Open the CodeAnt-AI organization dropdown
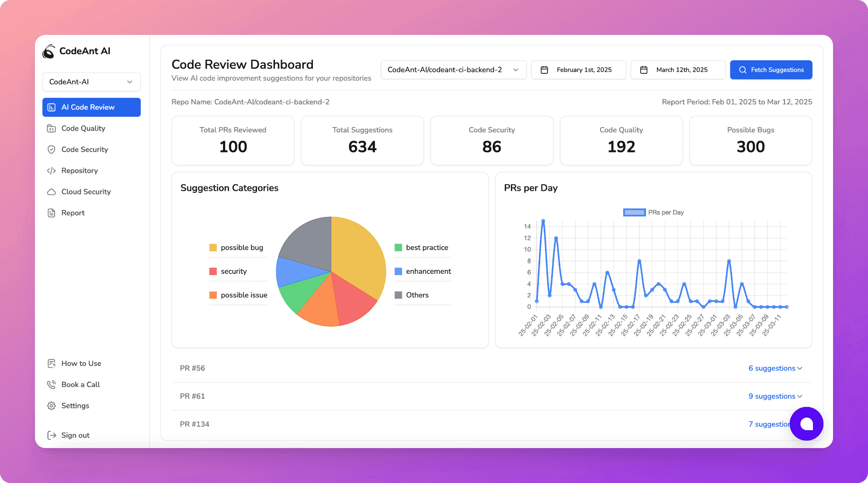Screen dimensions: 868x483 point(91,82)
